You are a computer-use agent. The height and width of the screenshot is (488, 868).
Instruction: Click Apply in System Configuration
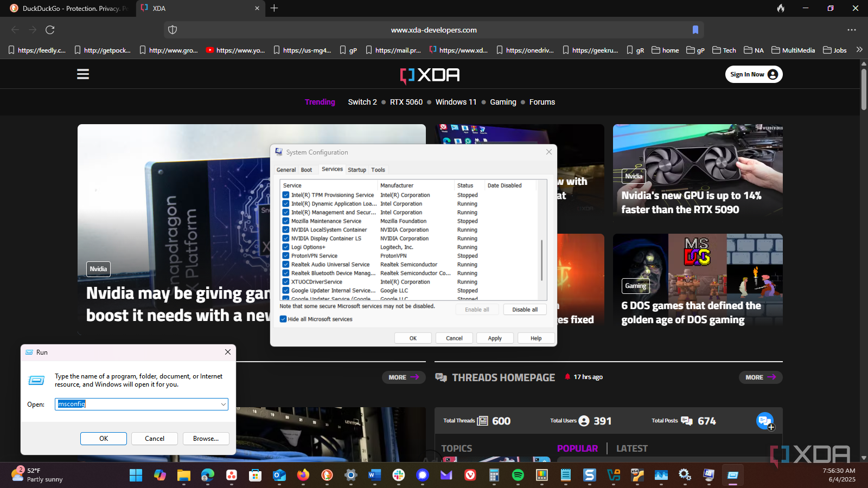pos(495,338)
